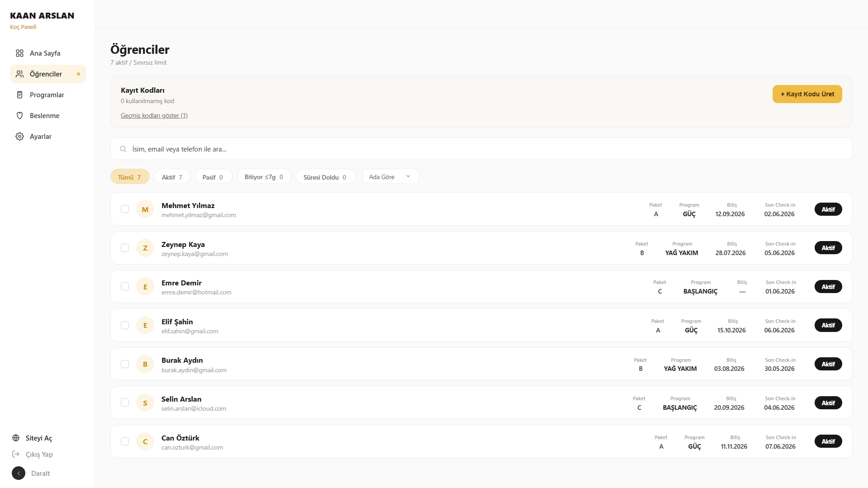Click Zeynep Kaya's Z avatar
868x488 pixels.
[145, 248]
